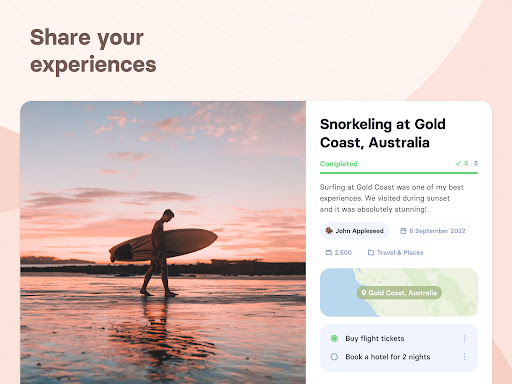Select the 6 September 2022 date tag
The width and height of the screenshot is (512, 384).
[433, 231]
